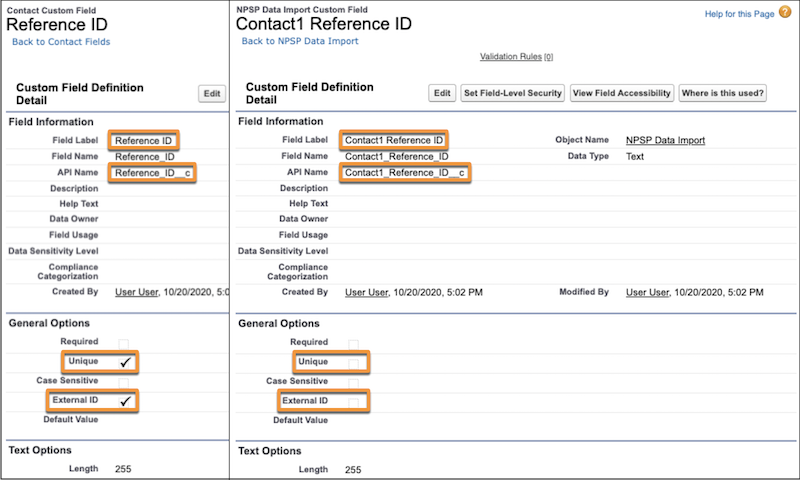This screenshot has height=480, width=800.
Task: Open User User link in NPSP Created By
Action: [x=366, y=292]
